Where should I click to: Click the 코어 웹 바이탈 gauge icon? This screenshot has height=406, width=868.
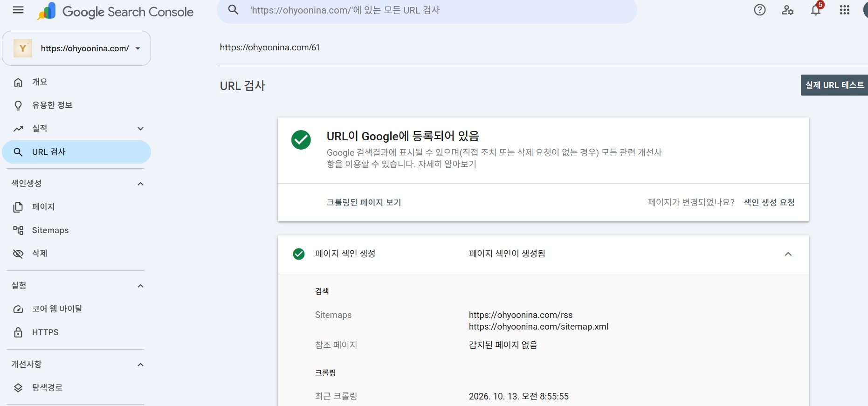coord(18,309)
